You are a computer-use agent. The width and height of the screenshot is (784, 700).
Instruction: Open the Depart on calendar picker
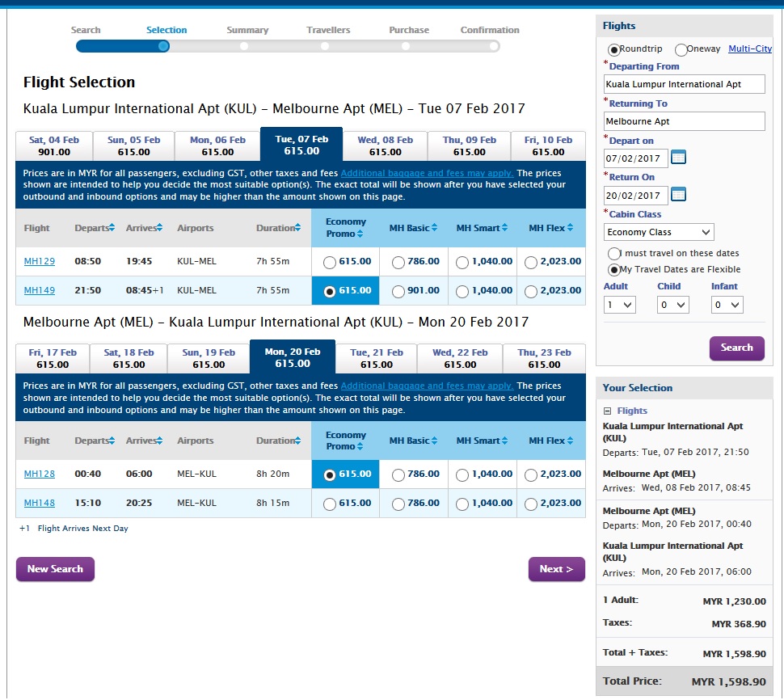tap(678, 158)
